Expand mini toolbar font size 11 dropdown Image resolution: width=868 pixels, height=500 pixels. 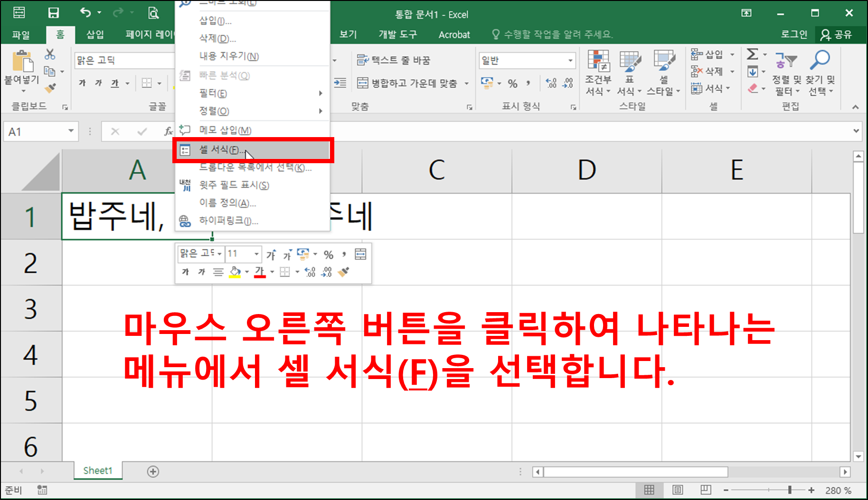coord(256,254)
